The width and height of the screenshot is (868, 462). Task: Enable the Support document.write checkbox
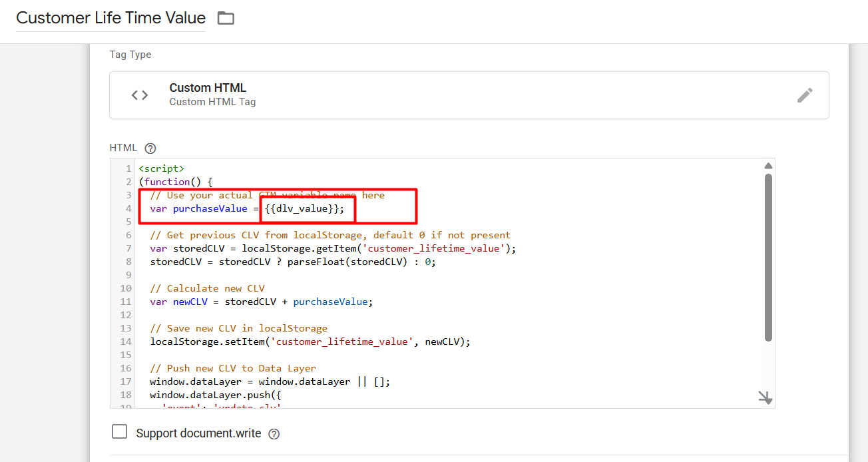(x=120, y=432)
